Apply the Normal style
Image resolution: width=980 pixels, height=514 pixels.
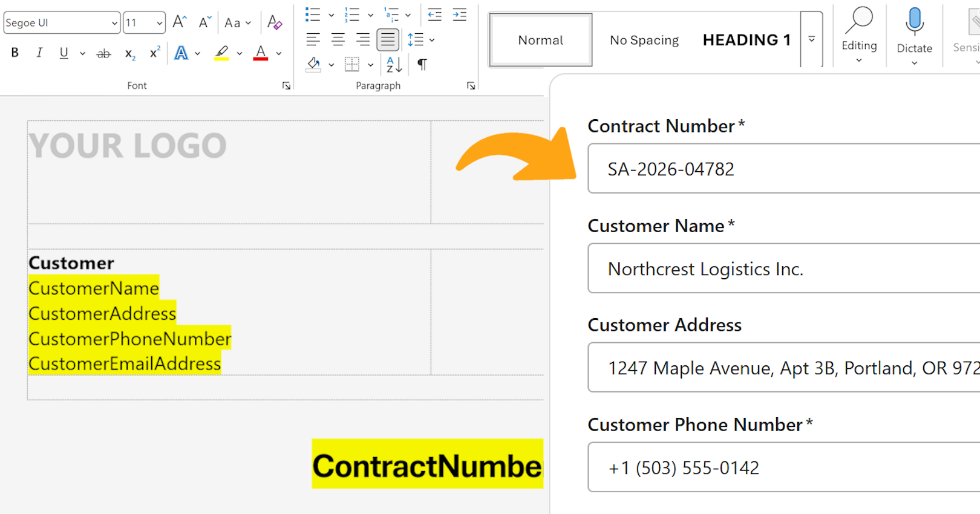(541, 40)
